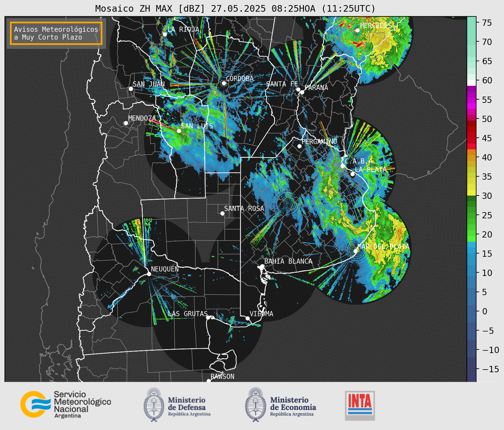
Task: Click the BAHÍA BLANCA city marker dot
Action: (262, 266)
